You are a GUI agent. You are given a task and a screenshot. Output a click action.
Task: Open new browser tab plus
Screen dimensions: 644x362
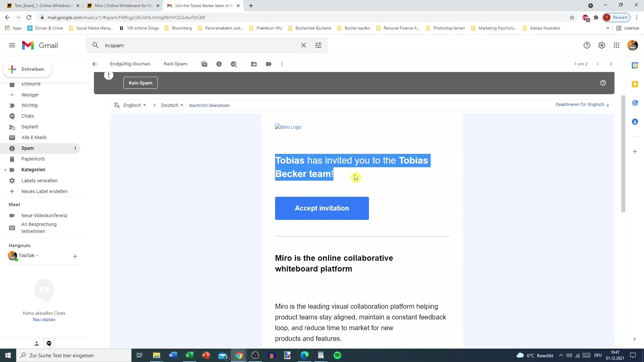(x=251, y=6)
